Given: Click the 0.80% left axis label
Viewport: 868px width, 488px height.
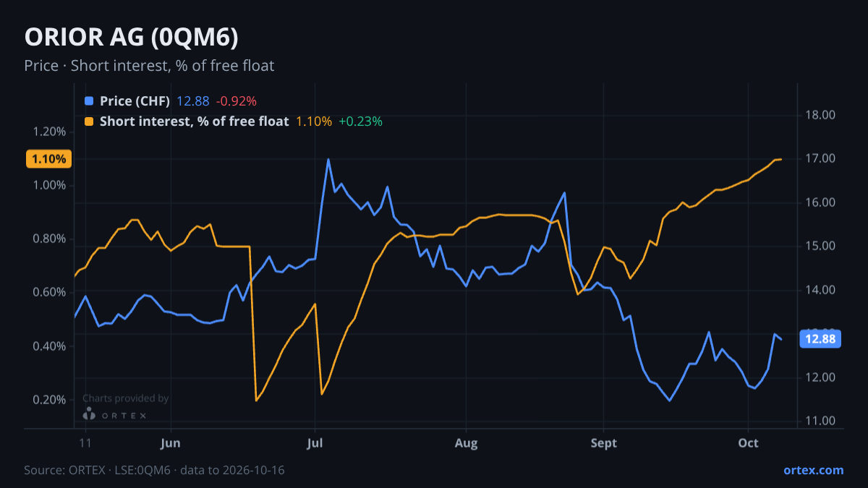Looking at the screenshot, I should [x=49, y=239].
